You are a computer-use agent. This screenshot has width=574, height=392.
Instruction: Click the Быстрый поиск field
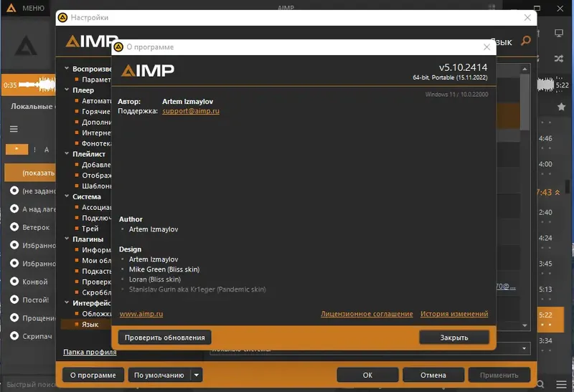[x=31, y=384]
